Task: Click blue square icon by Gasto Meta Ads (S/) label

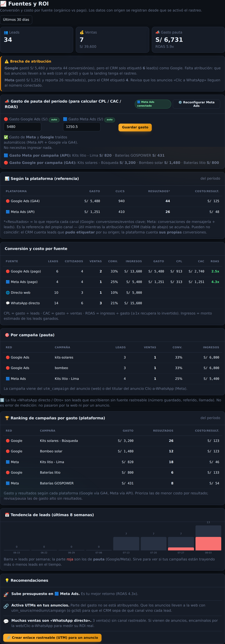Action: pos(65,119)
